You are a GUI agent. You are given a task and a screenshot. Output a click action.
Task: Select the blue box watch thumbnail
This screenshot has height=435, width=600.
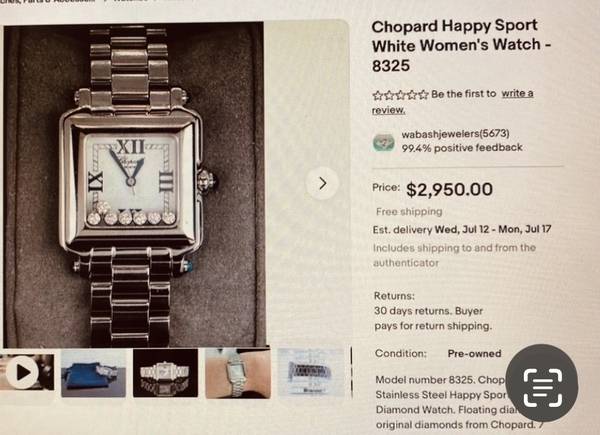click(x=93, y=373)
